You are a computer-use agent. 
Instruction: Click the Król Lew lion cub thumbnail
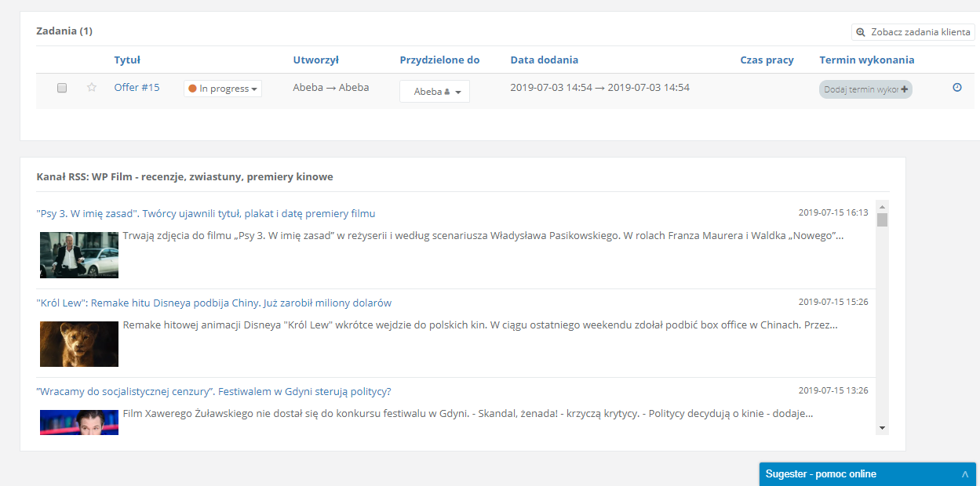pos(79,343)
